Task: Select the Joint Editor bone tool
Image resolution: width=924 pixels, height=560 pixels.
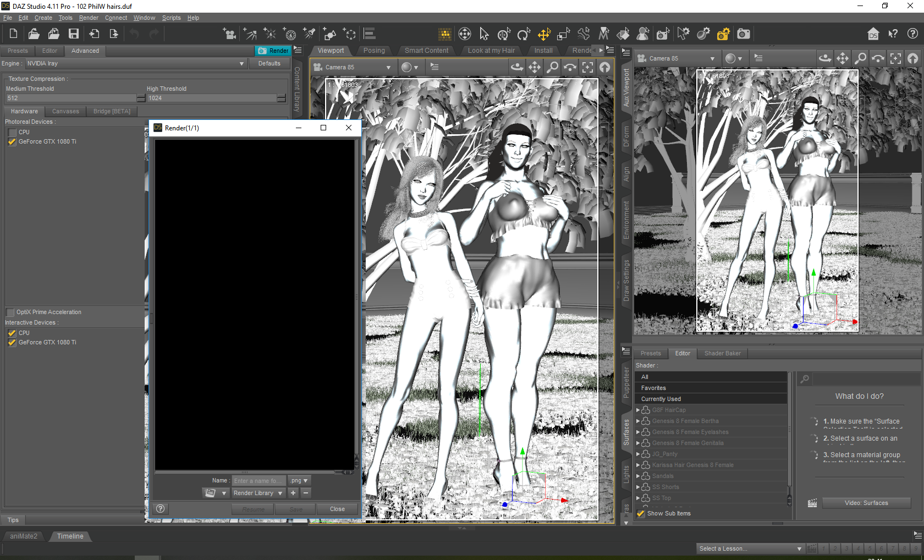Action: coord(584,34)
